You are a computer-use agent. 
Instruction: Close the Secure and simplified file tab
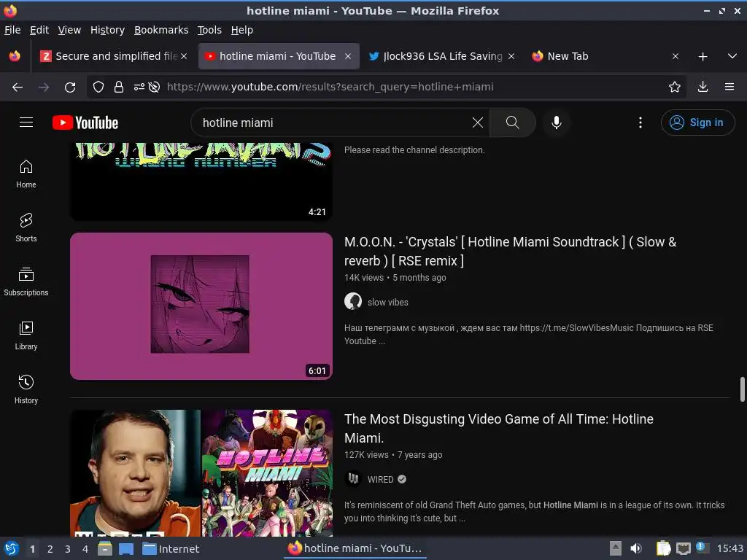click(184, 56)
